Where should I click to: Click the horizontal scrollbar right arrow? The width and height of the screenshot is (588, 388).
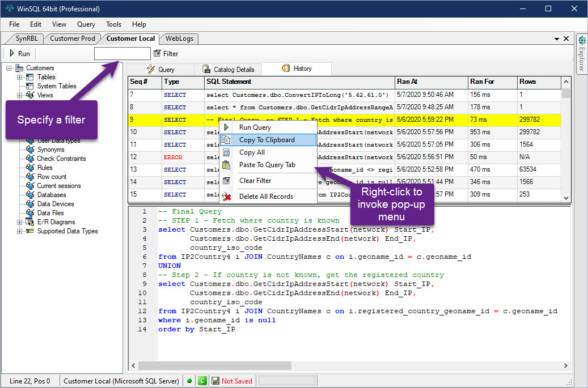[x=566, y=365]
